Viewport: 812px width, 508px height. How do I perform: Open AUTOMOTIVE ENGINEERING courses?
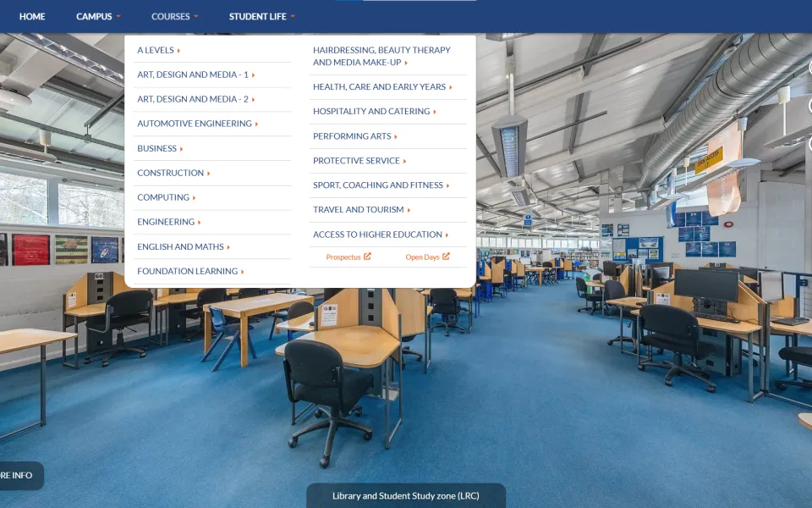pyautogui.click(x=197, y=124)
